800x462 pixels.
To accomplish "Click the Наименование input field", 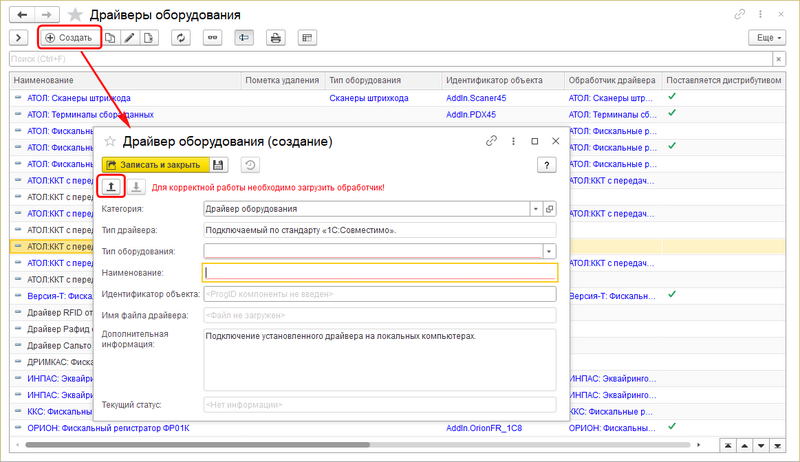I will click(x=380, y=272).
